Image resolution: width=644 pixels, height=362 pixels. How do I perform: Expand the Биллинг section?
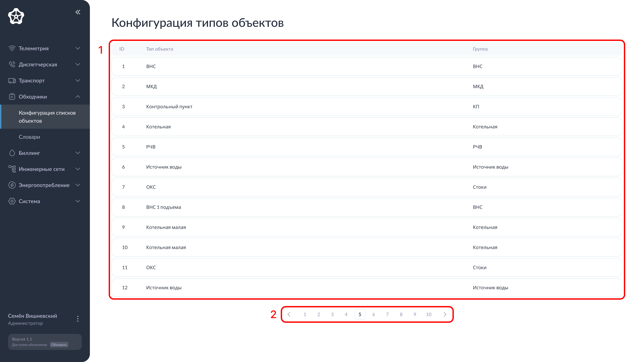(x=78, y=153)
